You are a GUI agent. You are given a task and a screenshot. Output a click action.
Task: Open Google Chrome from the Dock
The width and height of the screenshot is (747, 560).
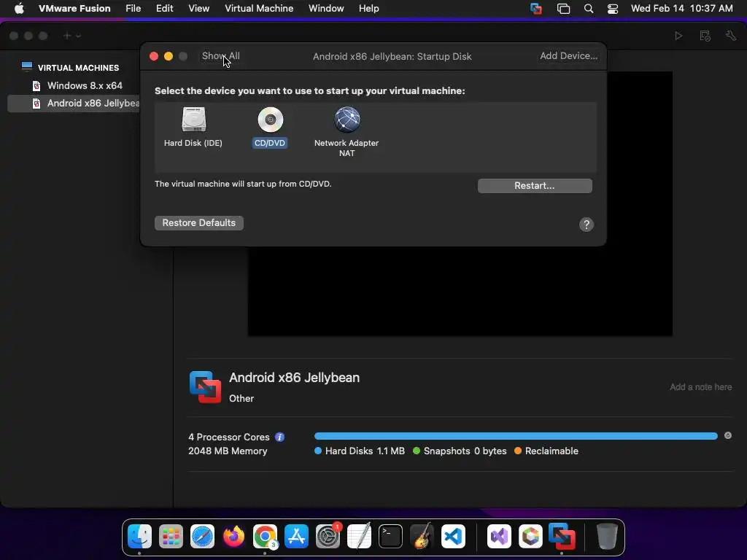pos(265,537)
